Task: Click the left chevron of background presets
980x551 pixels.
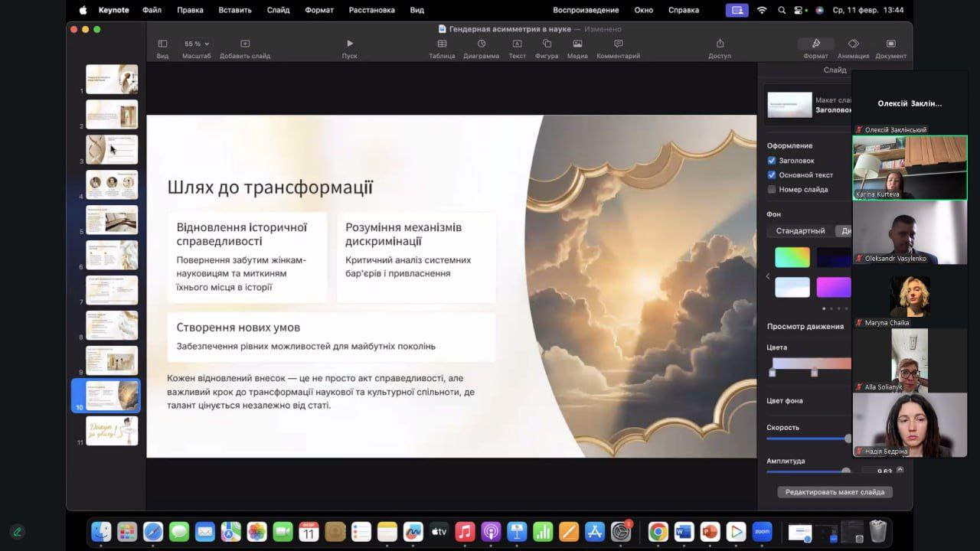Action: point(768,276)
